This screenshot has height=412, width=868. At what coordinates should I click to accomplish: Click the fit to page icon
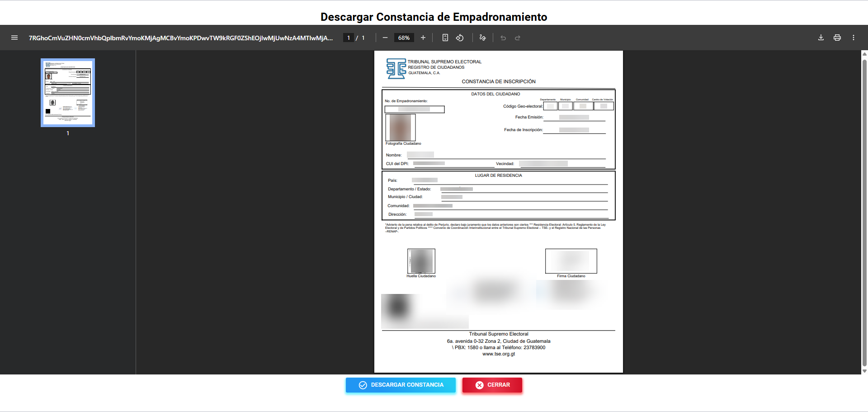[x=445, y=38]
